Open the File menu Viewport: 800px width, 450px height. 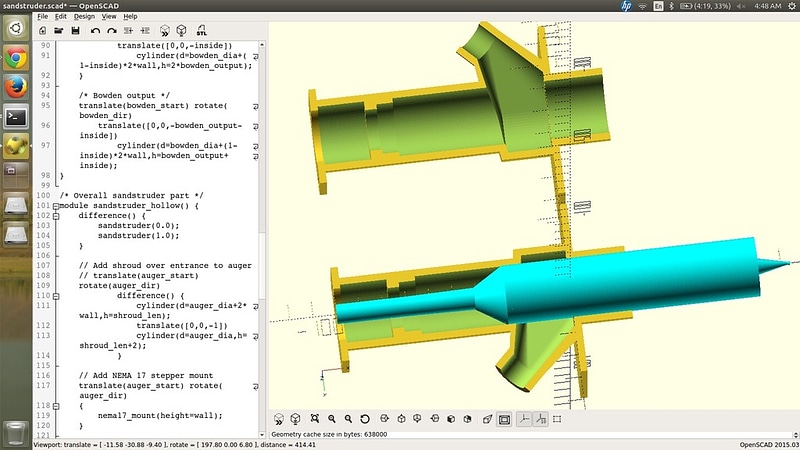(x=42, y=16)
